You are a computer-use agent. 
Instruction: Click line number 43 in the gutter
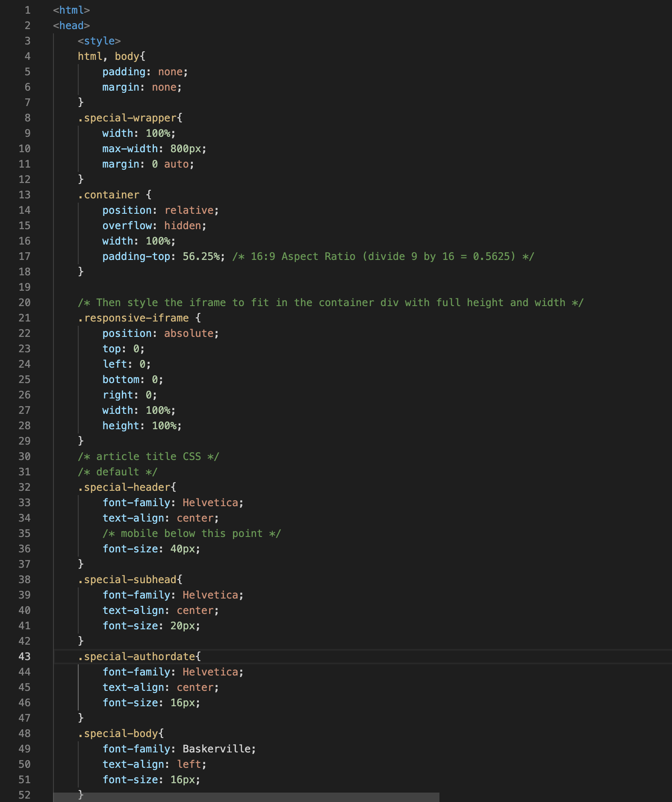coord(24,656)
